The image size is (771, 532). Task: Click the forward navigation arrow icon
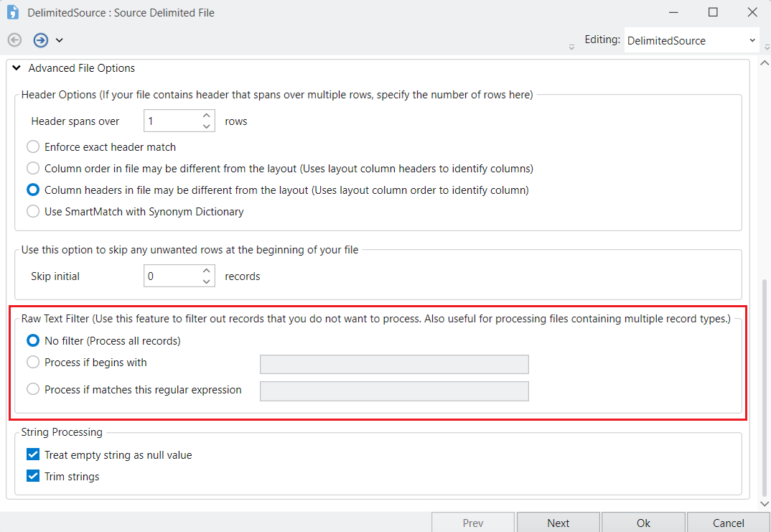click(x=41, y=39)
